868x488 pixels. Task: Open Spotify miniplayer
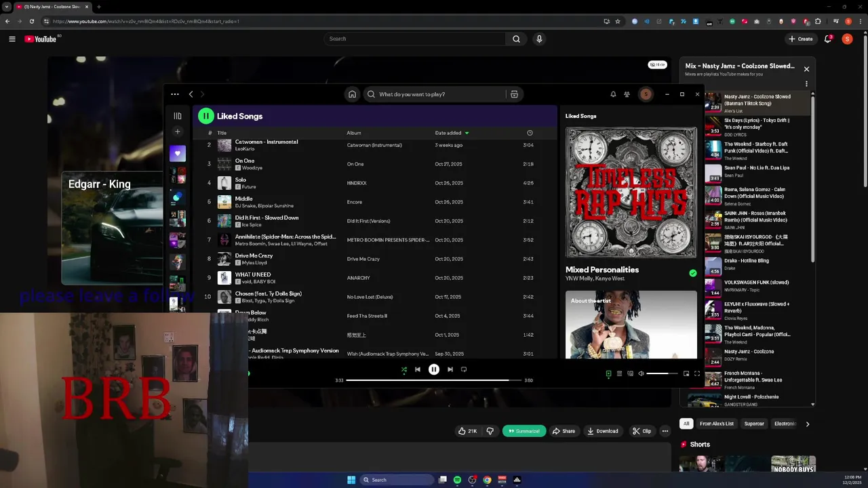pyautogui.click(x=686, y=373)
